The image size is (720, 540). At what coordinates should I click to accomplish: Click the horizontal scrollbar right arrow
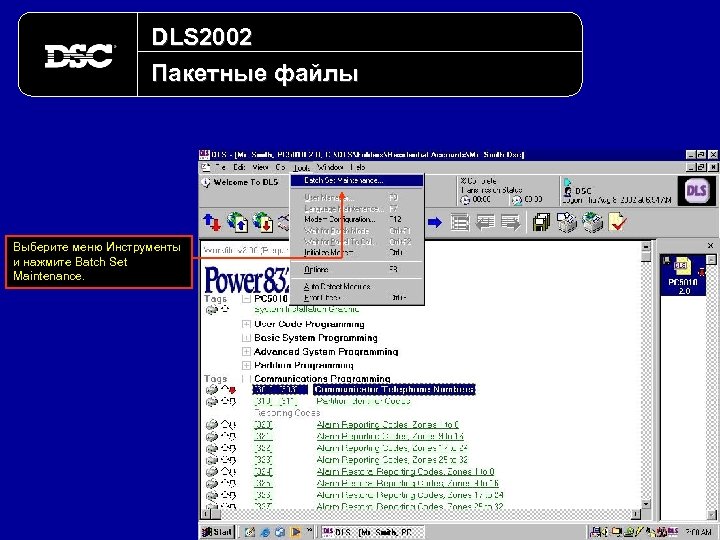(636, 514)
